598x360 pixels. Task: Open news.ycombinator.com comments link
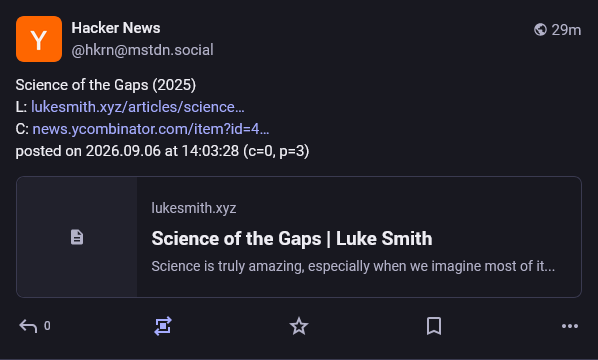[x=151, y=129]
